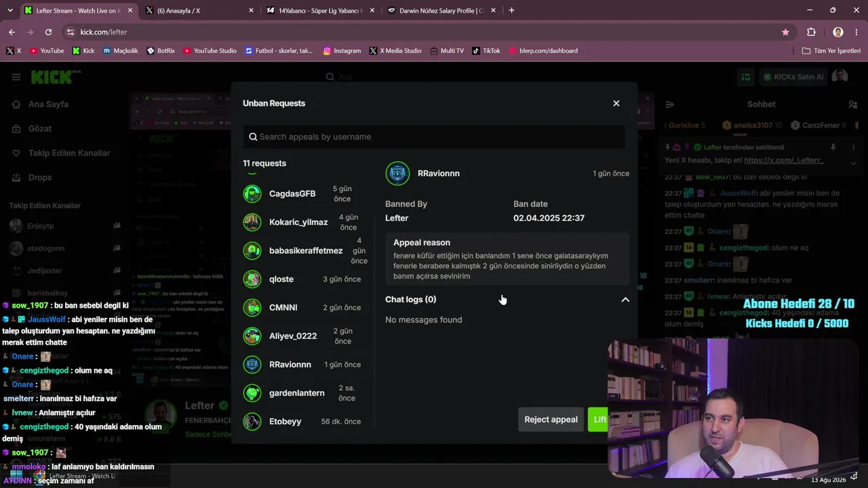Viewport: 868px width, 488px height.
Task: Open the Chrome profile avatar menu
Action: pos(838,32)
